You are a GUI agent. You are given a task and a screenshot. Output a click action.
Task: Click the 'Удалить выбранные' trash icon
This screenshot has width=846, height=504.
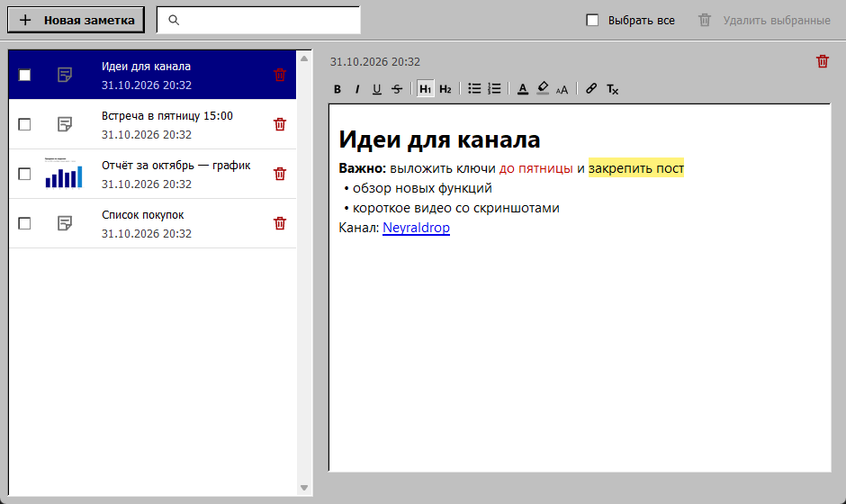(705, 20)
